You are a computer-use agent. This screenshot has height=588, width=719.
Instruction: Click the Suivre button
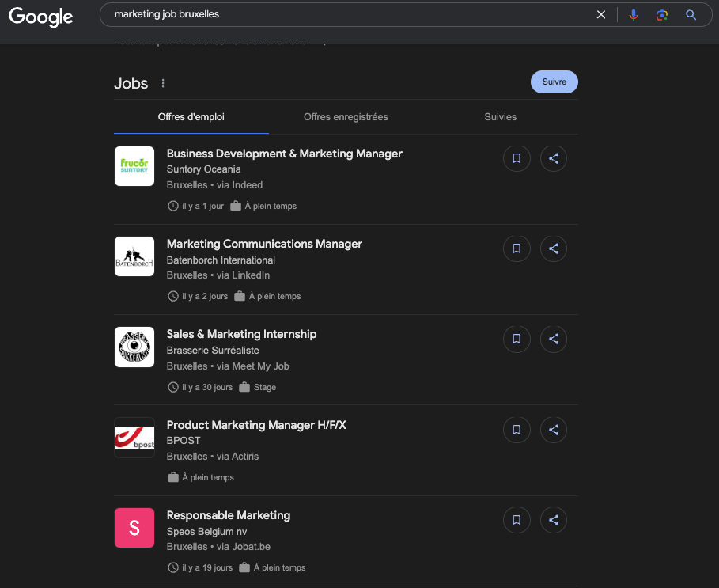tap(554, 82)
